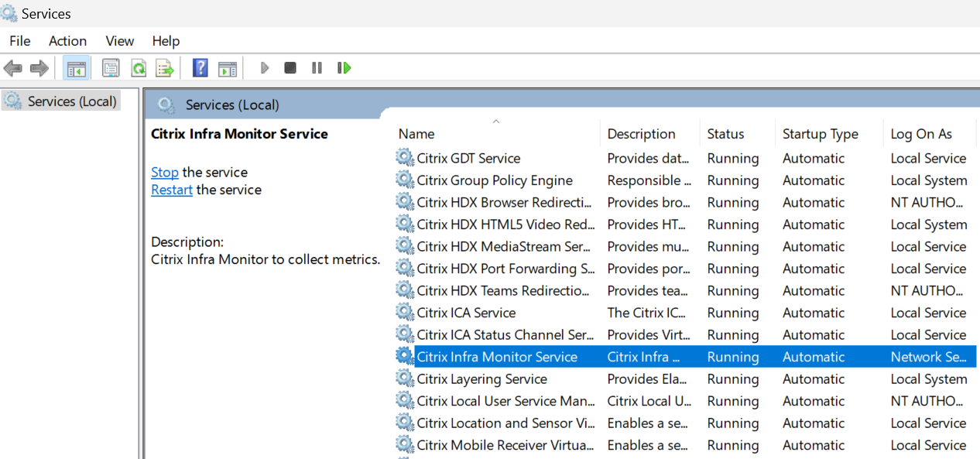The height and width of the screenshot is (459, 980).
Task: Open Help using the question mark icon
Action: click(x=200, y=67)
